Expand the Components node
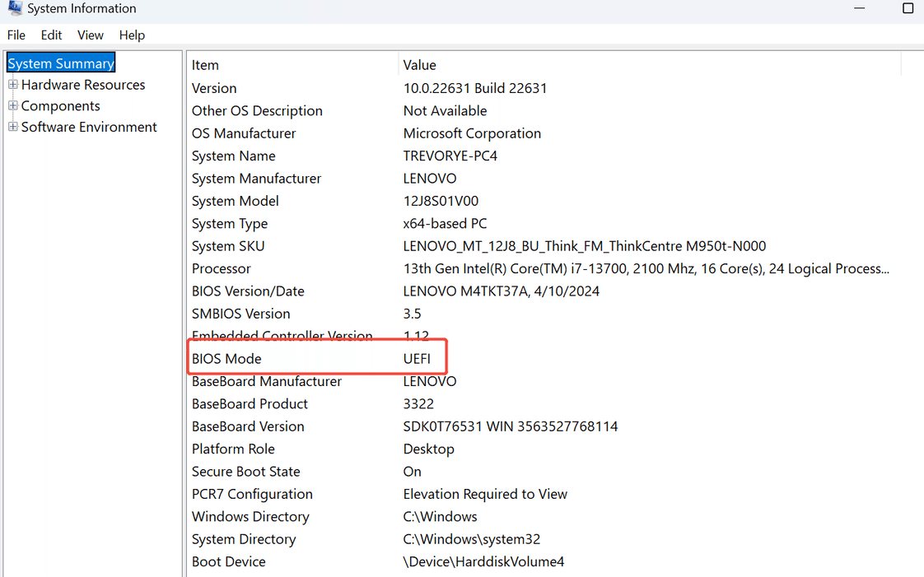Screen dimensions: 924x577 pyautogui.click(x=13, y=106)
